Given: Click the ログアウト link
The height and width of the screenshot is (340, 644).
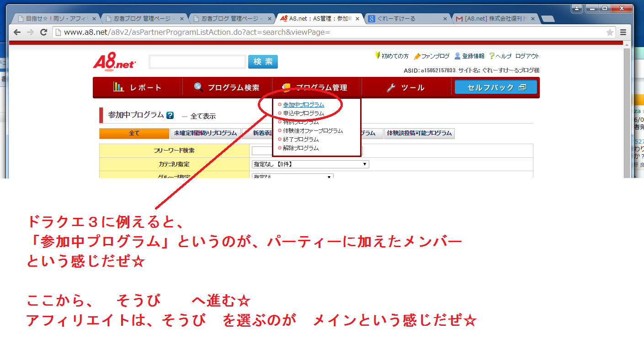Looking at the screenshot, I should tap(527, 56).
